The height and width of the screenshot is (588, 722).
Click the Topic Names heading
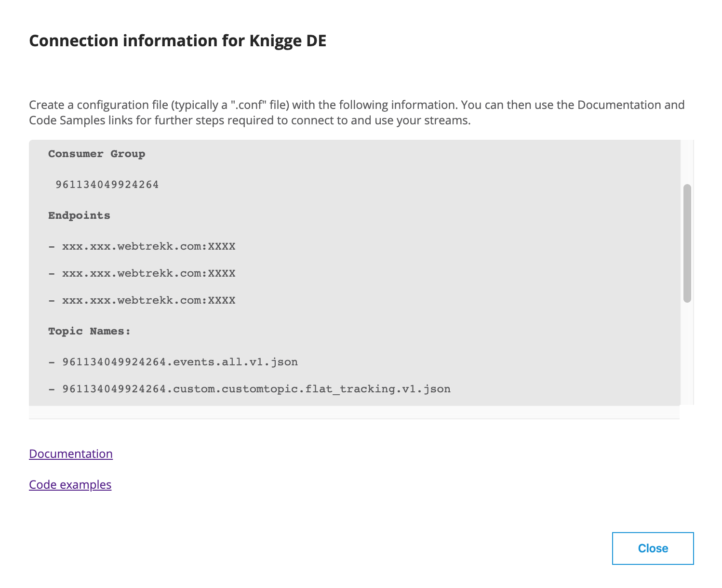90,331
